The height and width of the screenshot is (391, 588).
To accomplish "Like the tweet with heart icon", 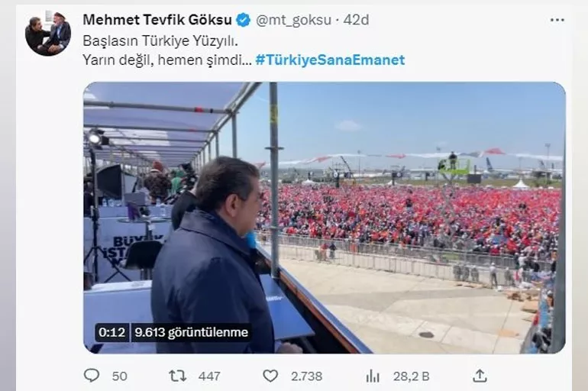I will coord(270,376).
